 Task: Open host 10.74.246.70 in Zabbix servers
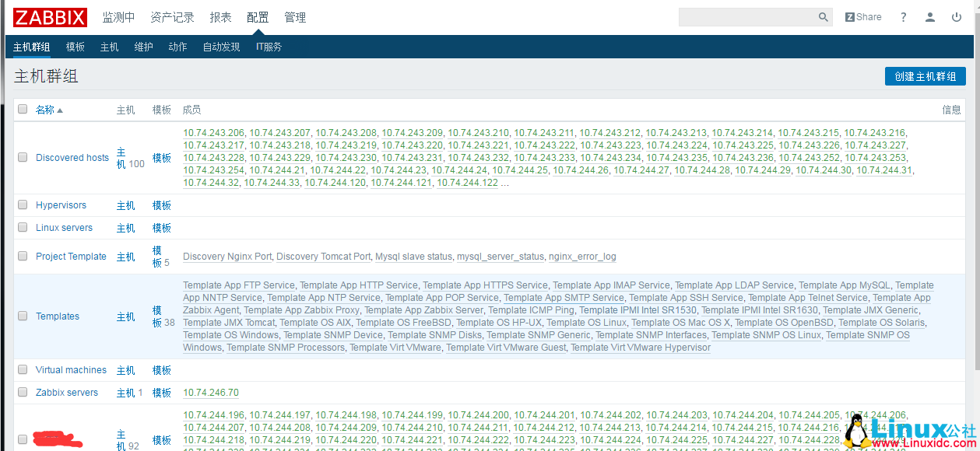point(211,393)
